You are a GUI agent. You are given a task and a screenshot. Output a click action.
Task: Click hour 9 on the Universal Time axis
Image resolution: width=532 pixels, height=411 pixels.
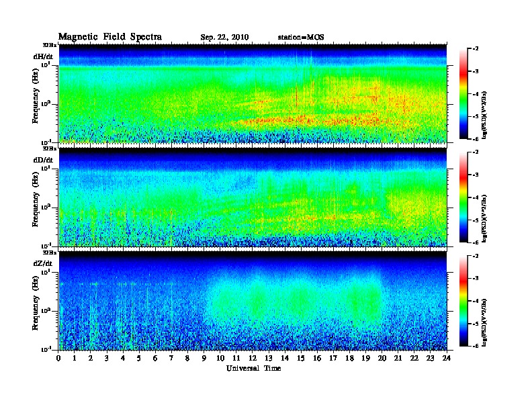click(x=204, y=359)
